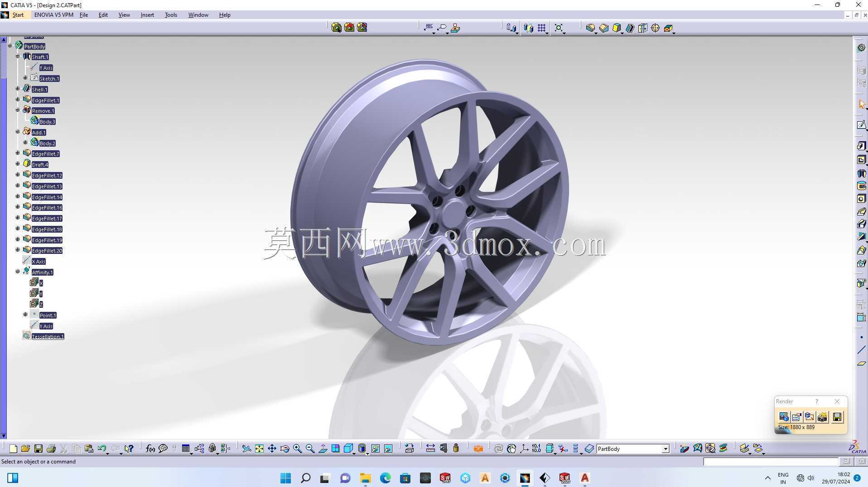The width and height of the screenshot is (868, 487).
Task: Select the Rotate view icon
Action: pyautogui.click(x=285, y=449)
